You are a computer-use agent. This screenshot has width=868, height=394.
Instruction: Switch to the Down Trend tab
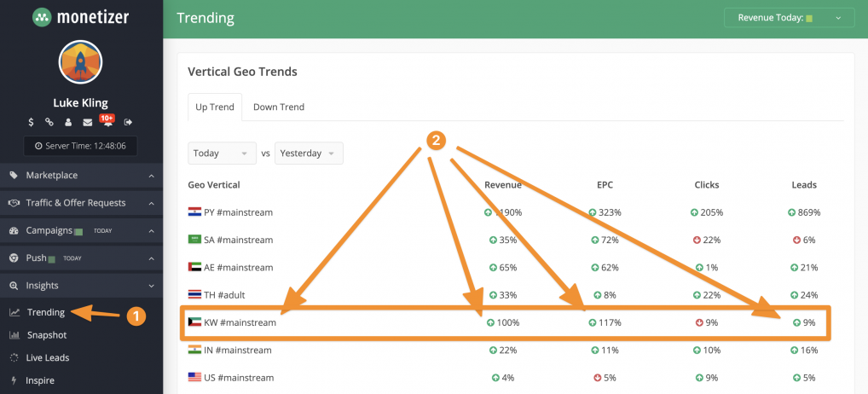[x=279, y=107]
